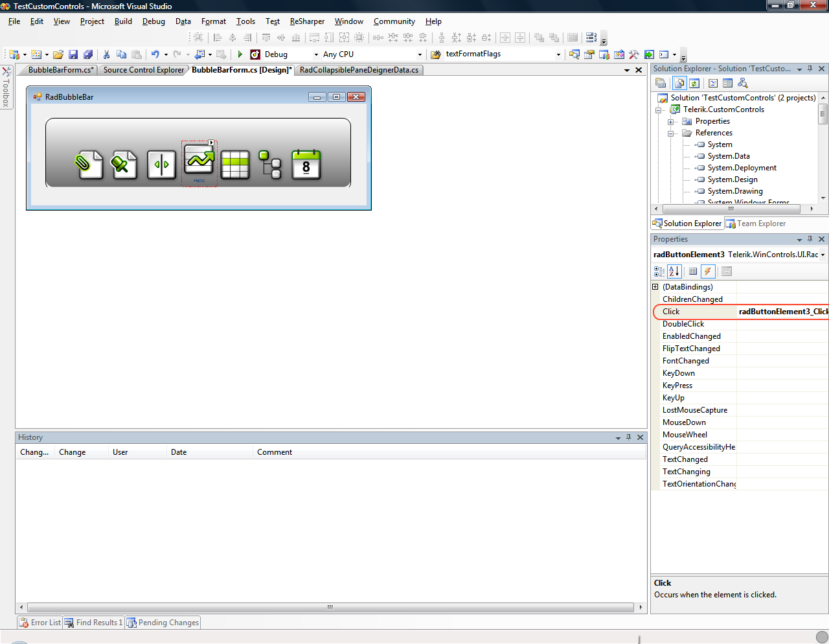Click the User column header in History
Image resolution: width=829 pixels, height=644 pixels.
click(x=137, y=452)
